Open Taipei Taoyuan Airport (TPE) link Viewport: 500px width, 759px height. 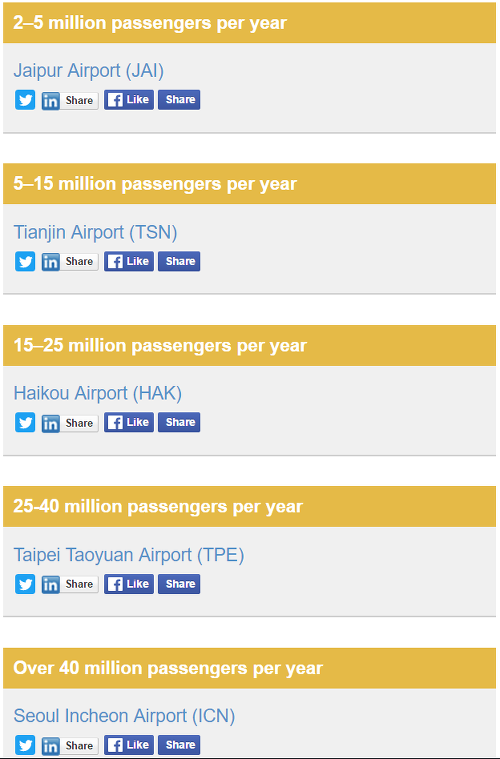tap(129, 555)
